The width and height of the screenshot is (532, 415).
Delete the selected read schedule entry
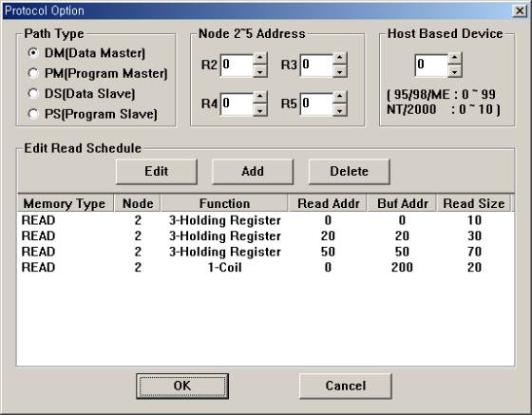[350, 172]
